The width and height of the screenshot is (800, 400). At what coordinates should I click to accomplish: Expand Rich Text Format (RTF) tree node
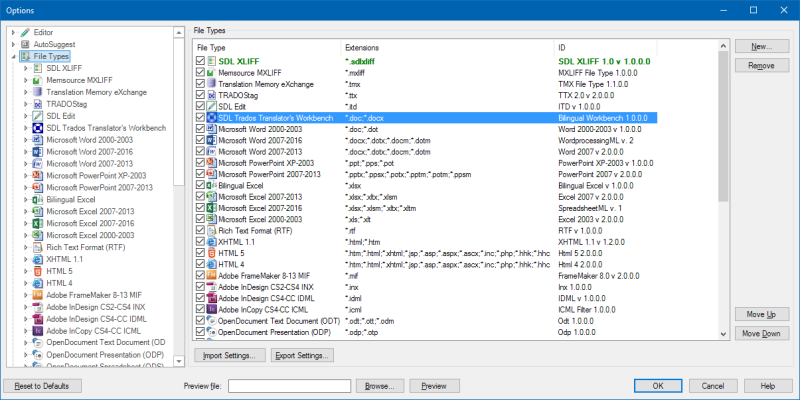(26, 247)
